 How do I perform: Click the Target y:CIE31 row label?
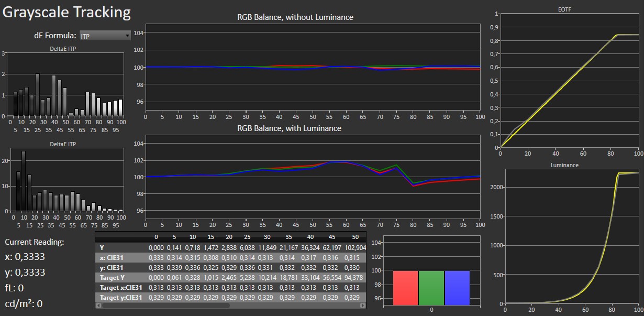[x=120, y=297]
